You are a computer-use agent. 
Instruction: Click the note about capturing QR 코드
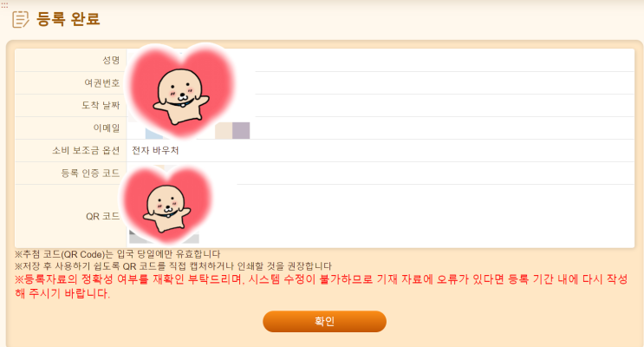coord(172,266)
